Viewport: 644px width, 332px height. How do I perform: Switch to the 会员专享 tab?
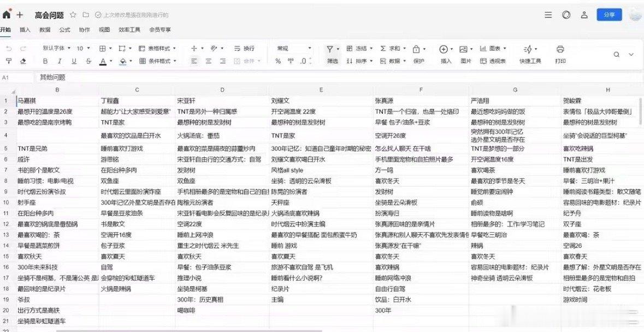159,29
